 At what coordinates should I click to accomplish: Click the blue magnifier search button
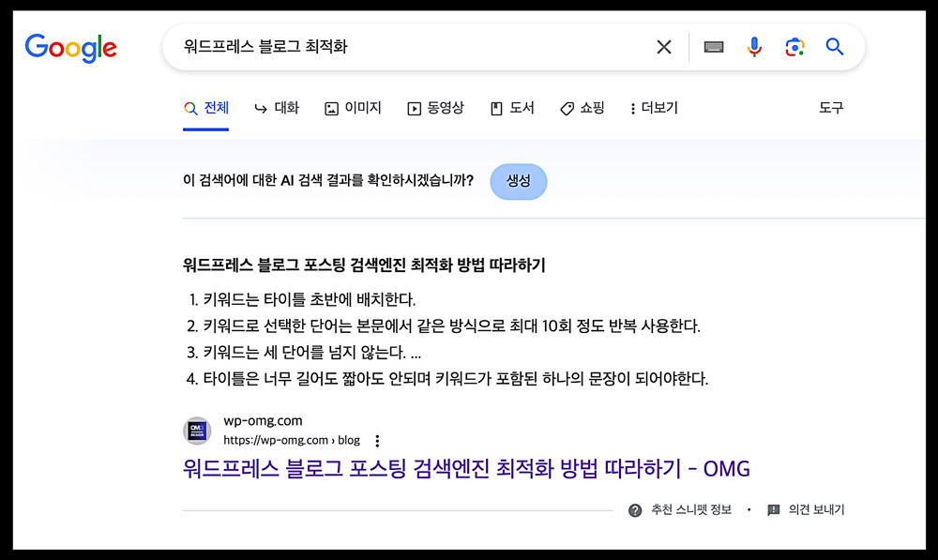[835, 47]
